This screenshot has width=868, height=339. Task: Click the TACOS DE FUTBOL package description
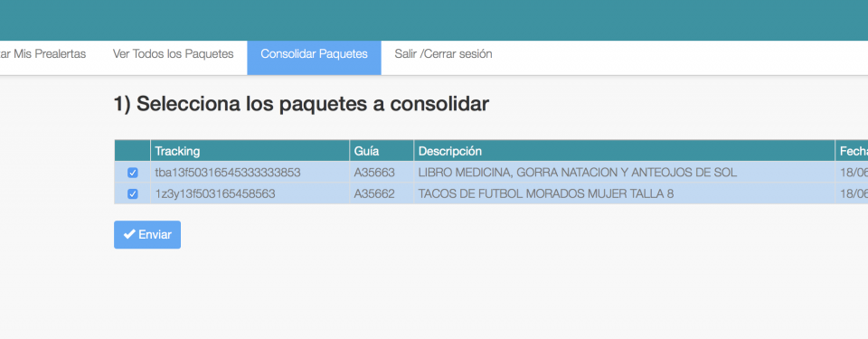point(546,193)
